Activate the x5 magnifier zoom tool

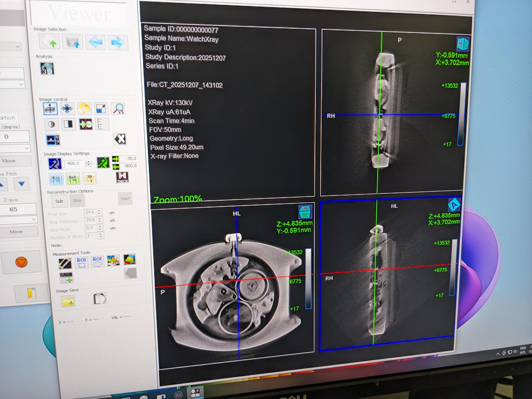pos(119,109)
